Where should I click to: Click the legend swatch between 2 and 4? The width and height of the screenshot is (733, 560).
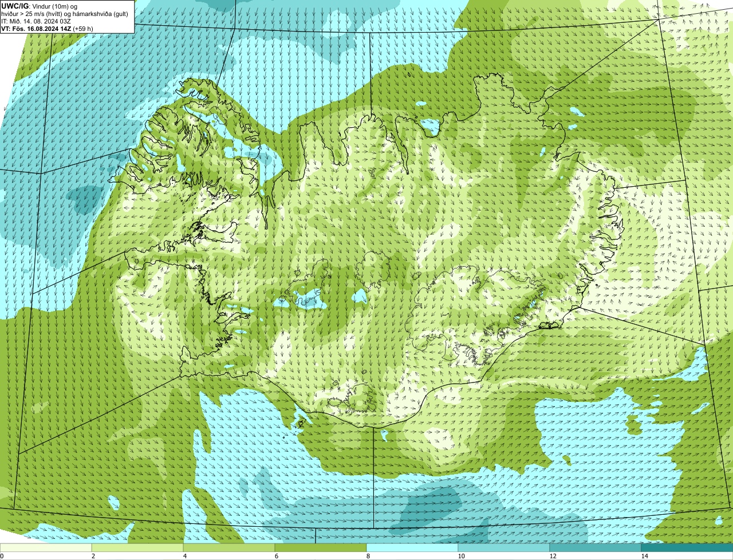(137, 547)
